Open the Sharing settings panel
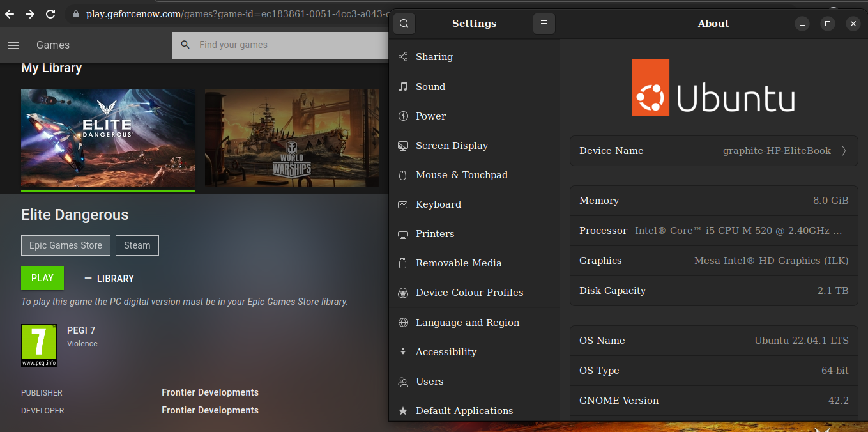Viewport: 868px width, 432px height. point(475,57)
